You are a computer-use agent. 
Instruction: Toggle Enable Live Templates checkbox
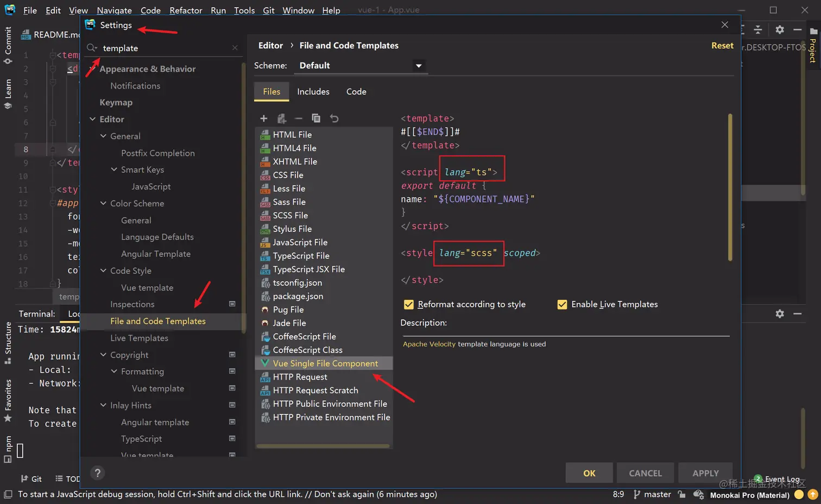point(563,304)
